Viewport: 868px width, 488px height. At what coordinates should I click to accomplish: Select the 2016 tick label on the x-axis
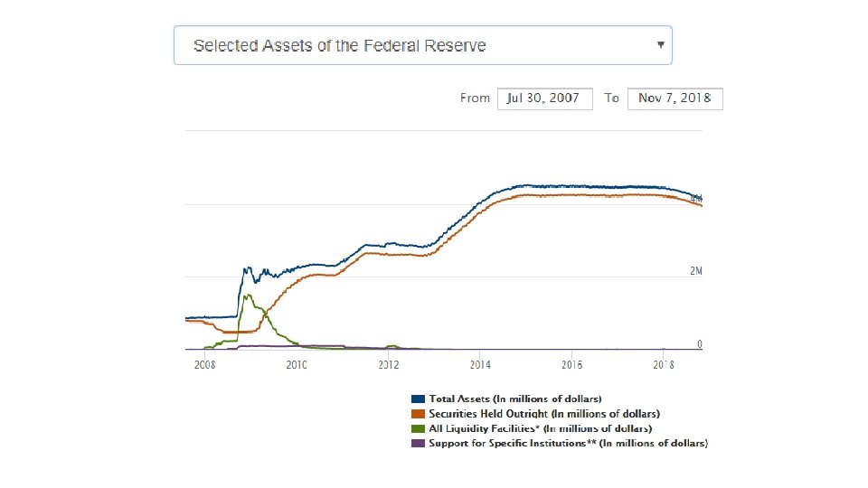click(571, 364)
